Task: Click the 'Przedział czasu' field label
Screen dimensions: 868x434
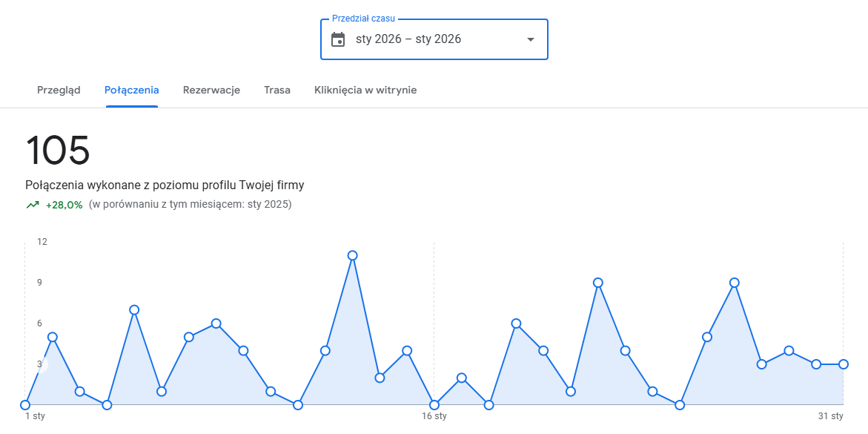Action: pos(363,18)
